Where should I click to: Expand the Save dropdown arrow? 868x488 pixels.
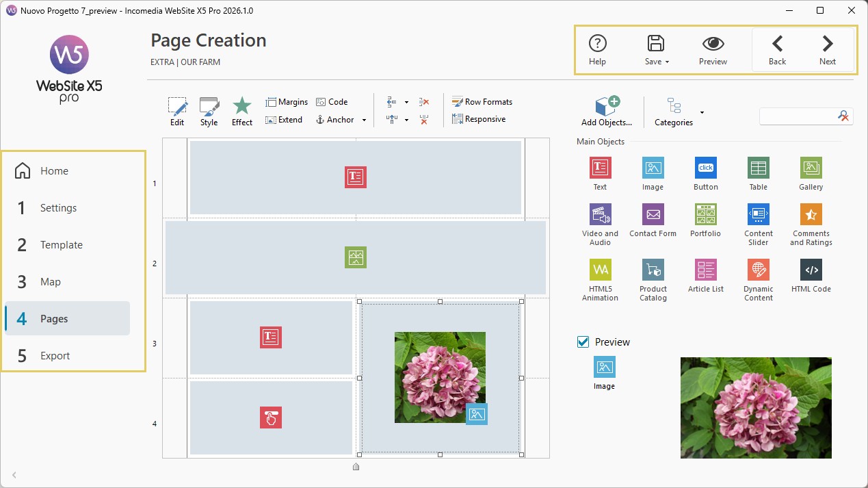tap(667, 62)
